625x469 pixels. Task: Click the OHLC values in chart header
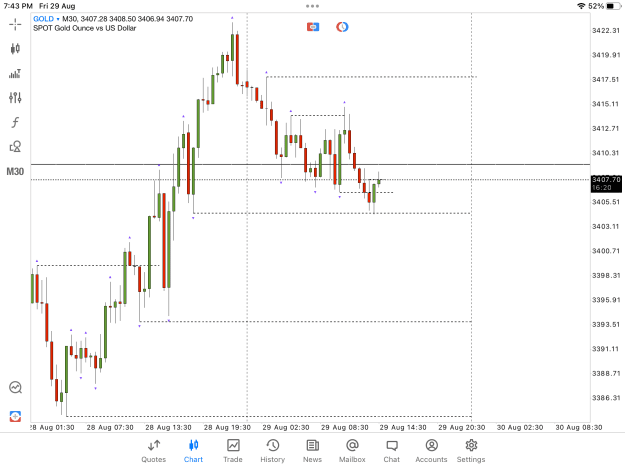click(x=137, y=19)
